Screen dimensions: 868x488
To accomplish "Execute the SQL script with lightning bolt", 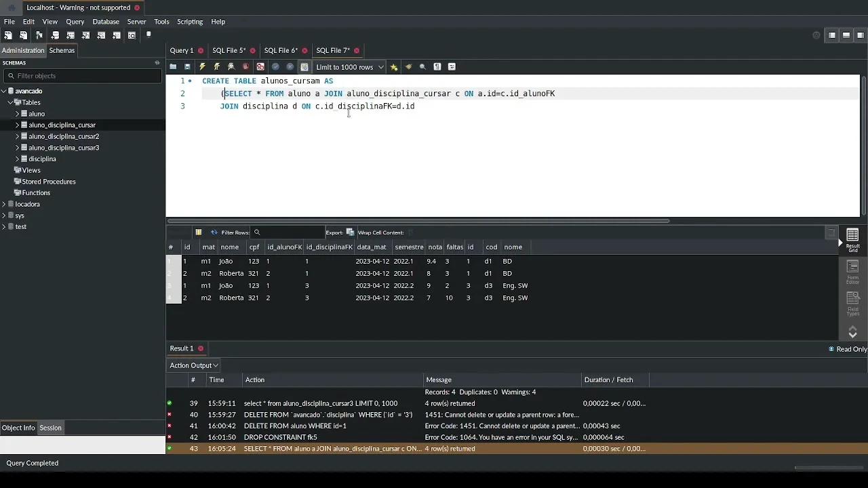I will click(202, 67).
